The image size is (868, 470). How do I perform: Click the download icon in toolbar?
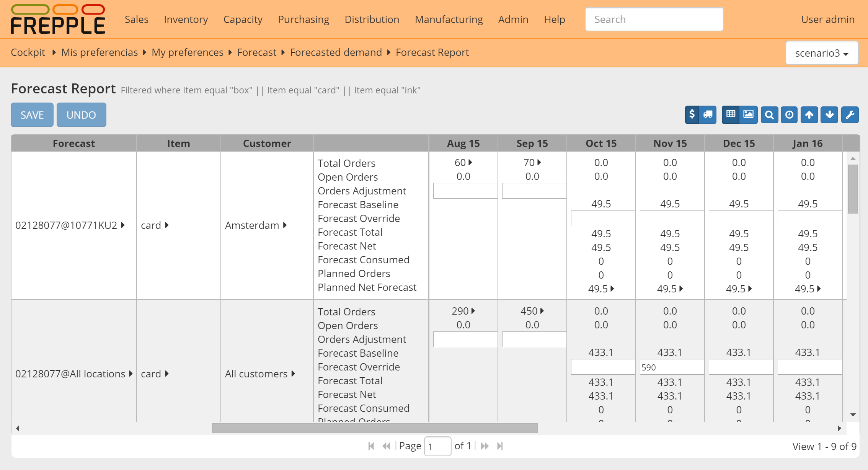[x=829, y=114]
